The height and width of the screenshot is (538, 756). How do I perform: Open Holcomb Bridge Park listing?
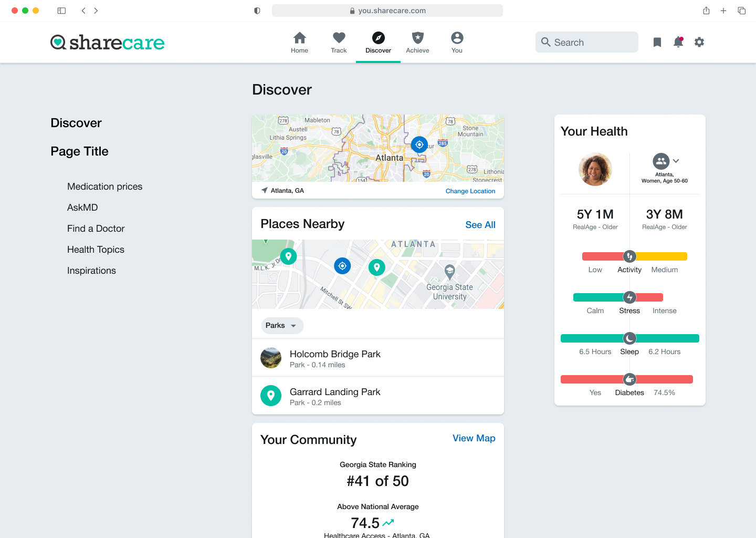(x=378, y=358)
